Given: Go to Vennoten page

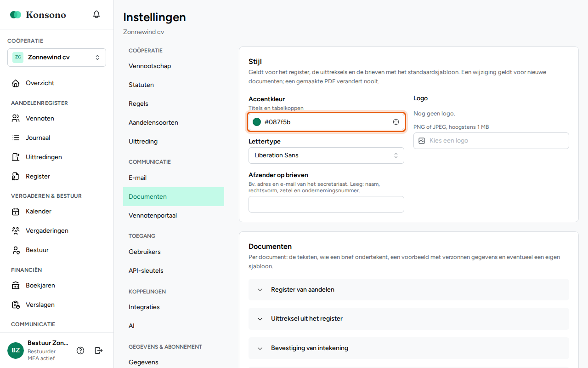Looking at the screenshot, I should [57, 119].
